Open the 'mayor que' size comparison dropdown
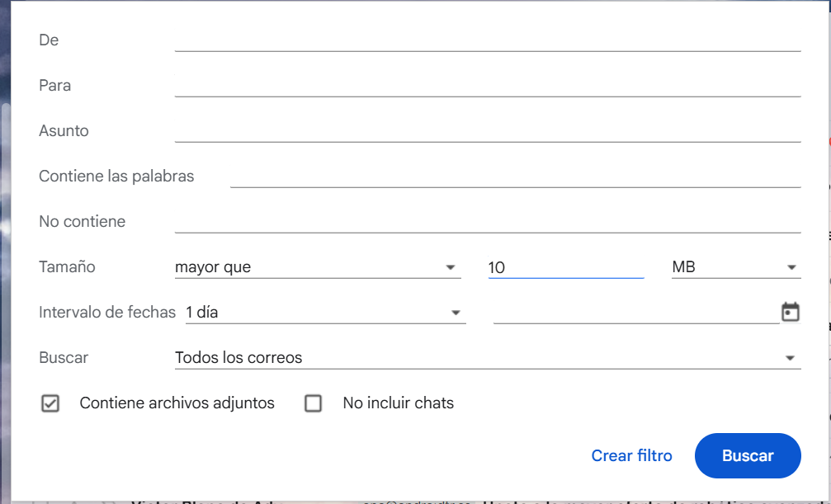This screenshot has height=504, width=831. pos(317,267)
